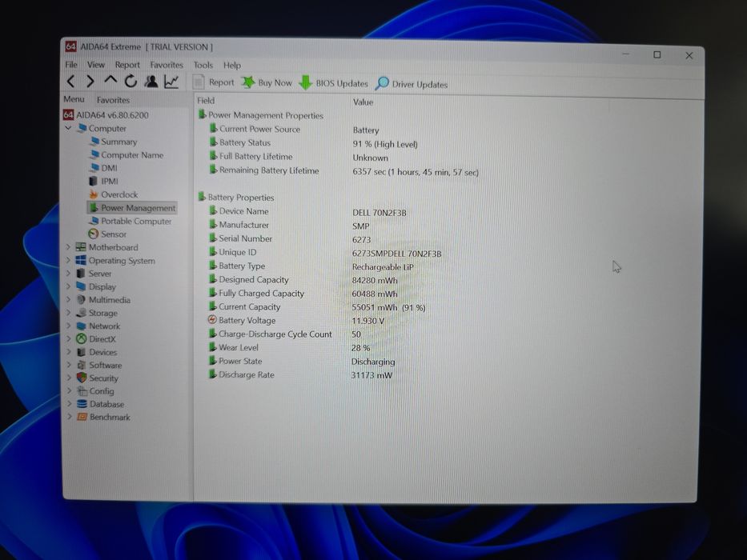Screen dimensions: 747x560
Task: Select IPMI in the tree
Action: pyautogui.click(x=103, y=181)
